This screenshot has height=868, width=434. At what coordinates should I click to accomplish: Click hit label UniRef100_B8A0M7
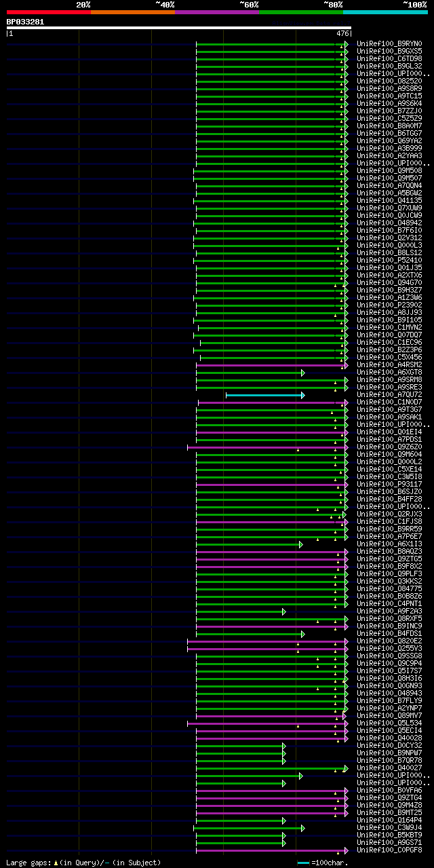[x=389, y=126]
